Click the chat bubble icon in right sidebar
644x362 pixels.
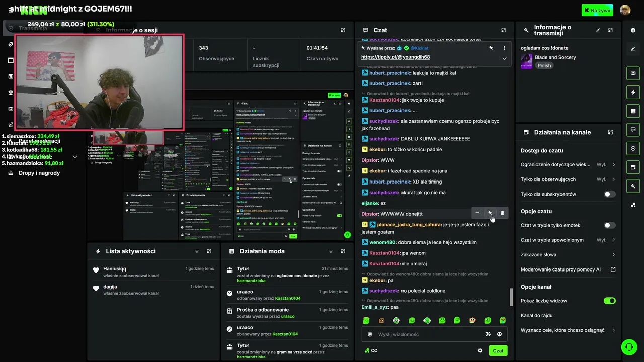(x=633, y=129)
